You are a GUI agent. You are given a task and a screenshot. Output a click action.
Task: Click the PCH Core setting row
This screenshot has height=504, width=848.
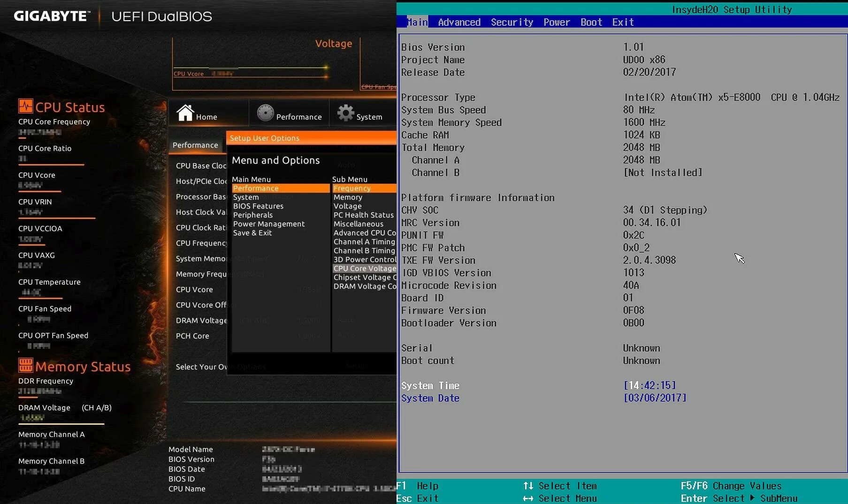[x=192, y=336]
